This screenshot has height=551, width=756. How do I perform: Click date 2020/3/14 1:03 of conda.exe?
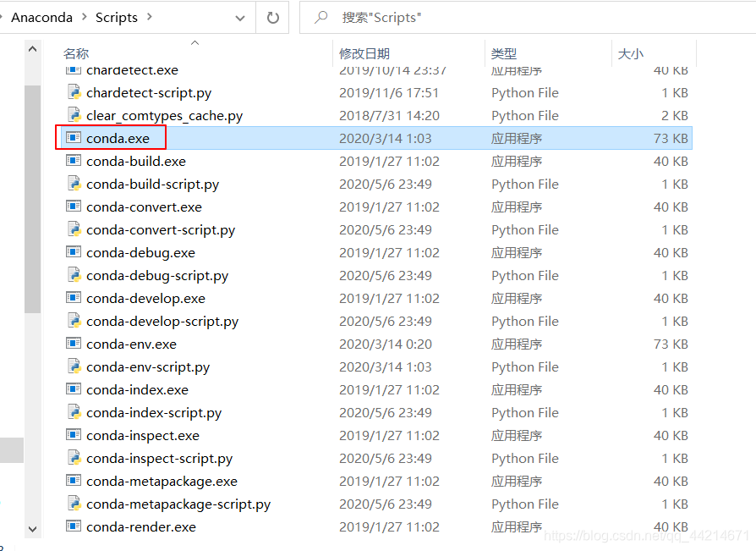point(386,139)
